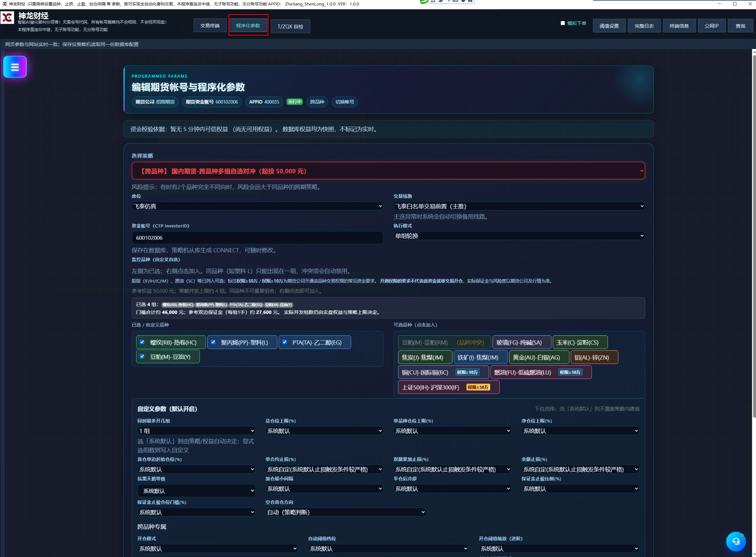Add the 焦炭(J)-焦煤(JM) pair
Viewport: 756px width, 557px height.
pos(425,357)
